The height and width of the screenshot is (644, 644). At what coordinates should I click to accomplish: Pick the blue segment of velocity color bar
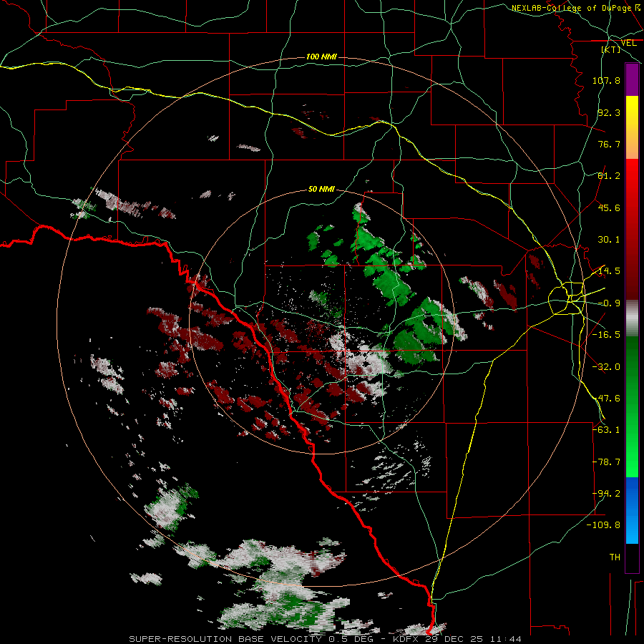pos(632,510)
